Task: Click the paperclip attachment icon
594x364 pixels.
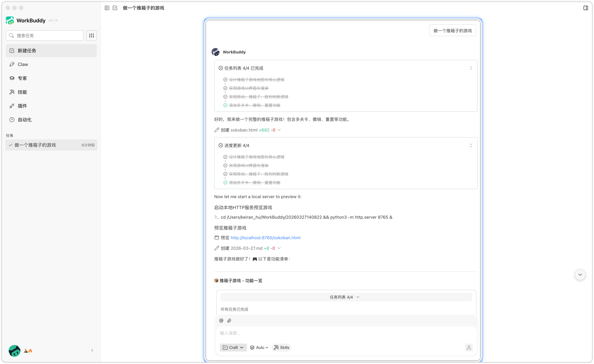Action: click(229, 320)
